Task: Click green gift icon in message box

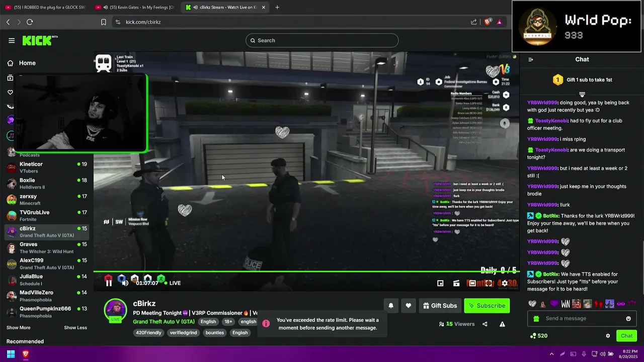Action: point(536,319)
